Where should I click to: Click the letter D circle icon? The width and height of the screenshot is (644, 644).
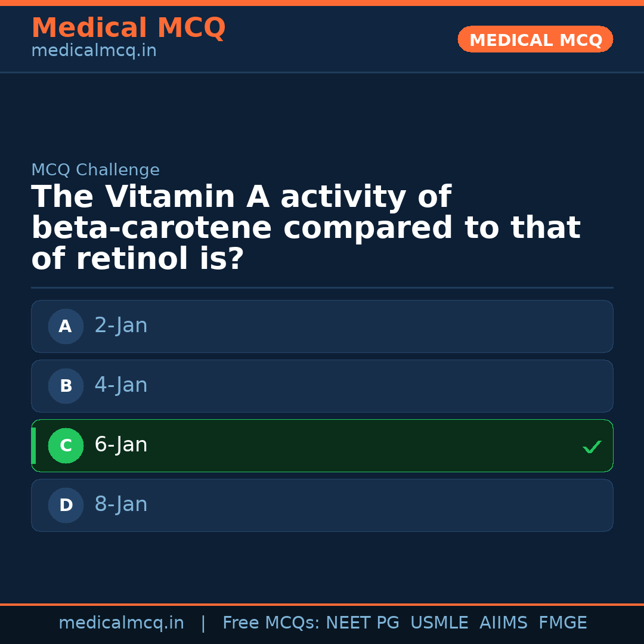(66, 505)
